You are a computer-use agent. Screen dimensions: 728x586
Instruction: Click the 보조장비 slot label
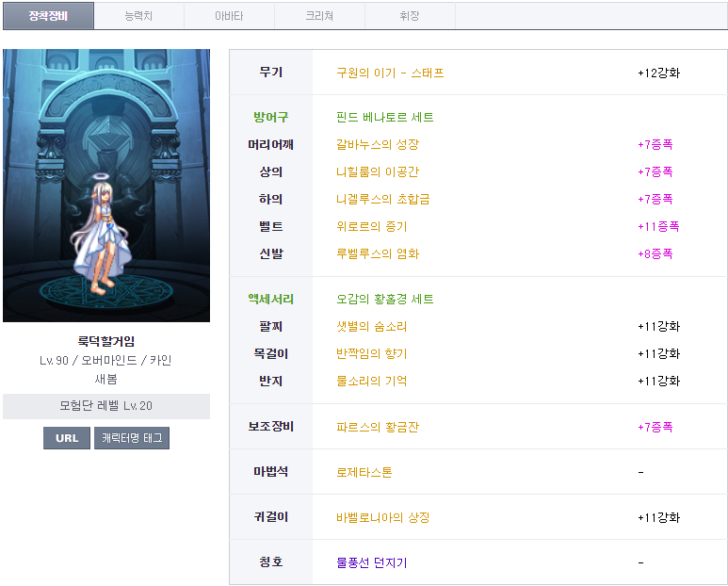[270, 426]
